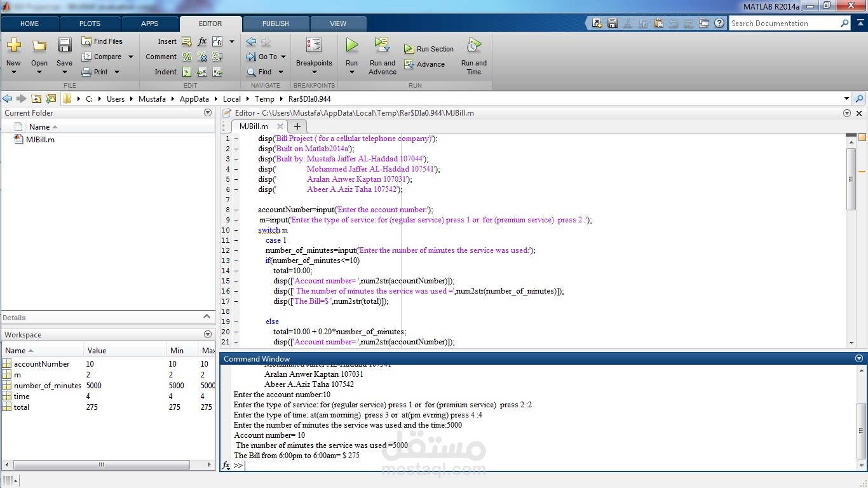Click the Breakpoints icon
Image resolution: width=868 pixels, height=488 pixels.
pos(314,45)
